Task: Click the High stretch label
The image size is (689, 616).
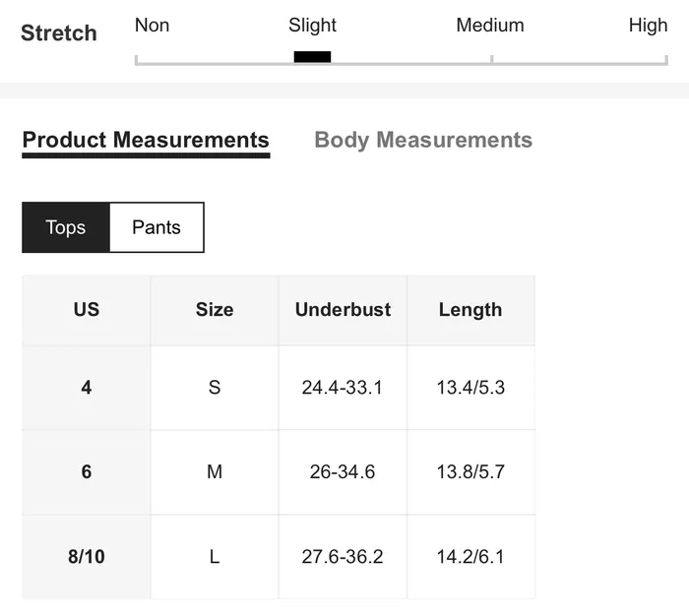Action: [x=648, y=25]
